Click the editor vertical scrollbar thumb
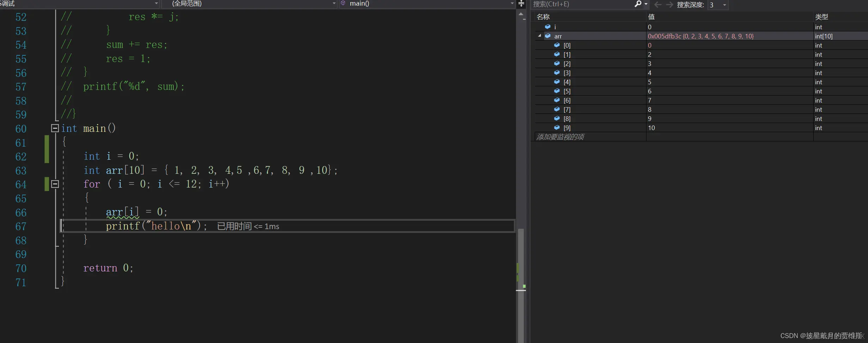Screen dimensions: 868x343 (x=521, y=286)
